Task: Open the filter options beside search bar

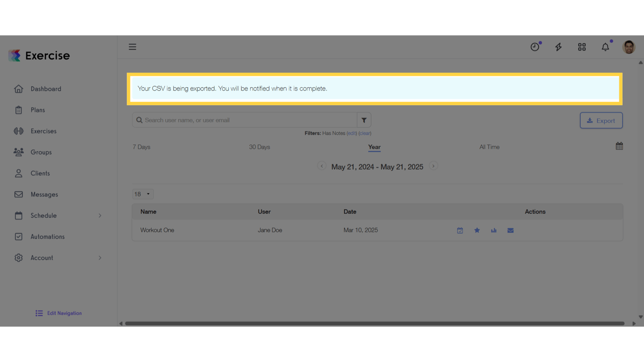Action: tap(363, 120)
